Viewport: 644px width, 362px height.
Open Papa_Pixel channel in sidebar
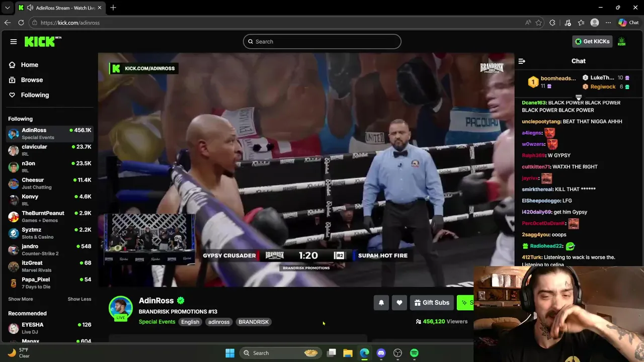click(50, 283)
